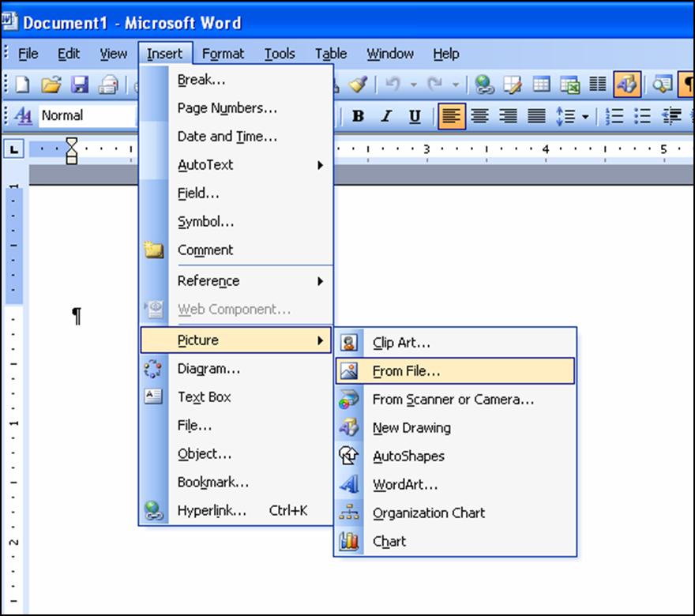Select Center alignment button
Viewport: 695px width, 616px height.
[479, 116]
